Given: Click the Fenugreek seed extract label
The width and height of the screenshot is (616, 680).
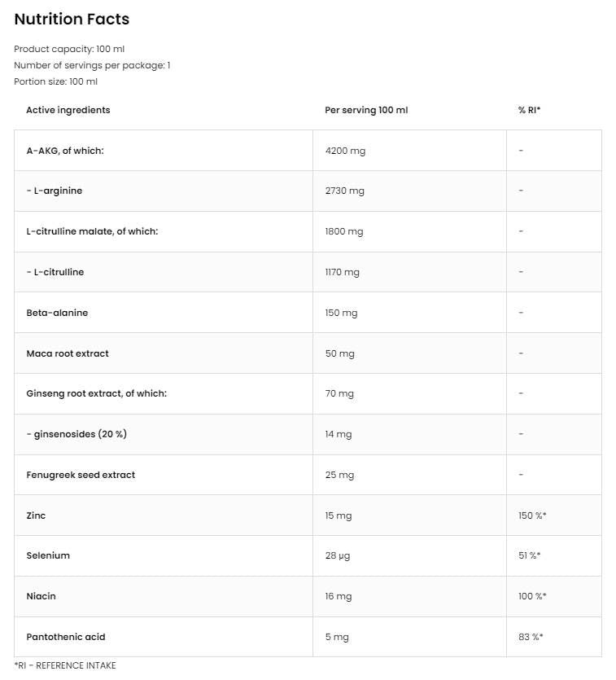Looking at the screenshot, I should point(81,475).
